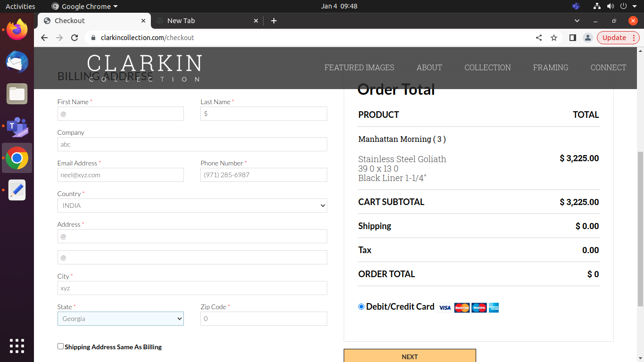Open Firefox from the dock

click(x=17, y=30)
